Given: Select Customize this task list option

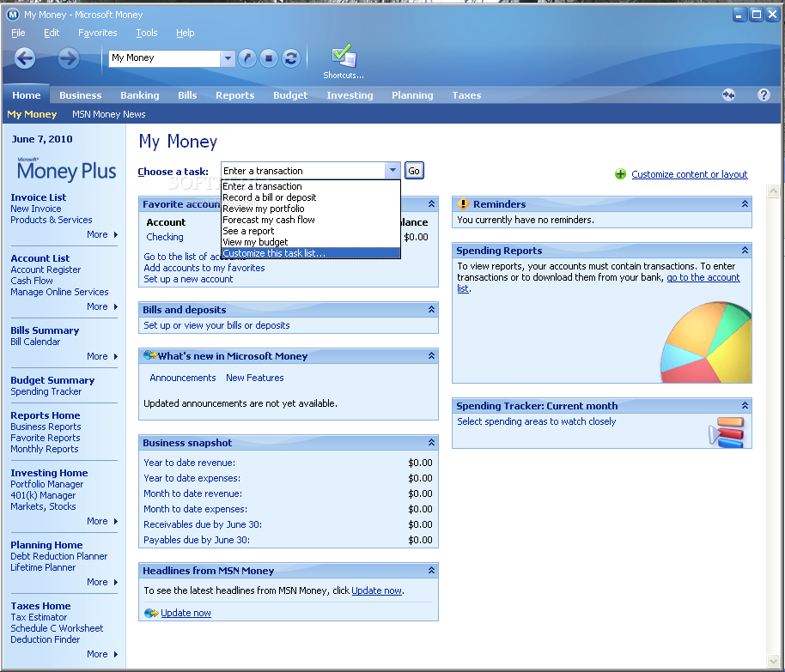Looking at the screenshot, I should tap(310, 253).
